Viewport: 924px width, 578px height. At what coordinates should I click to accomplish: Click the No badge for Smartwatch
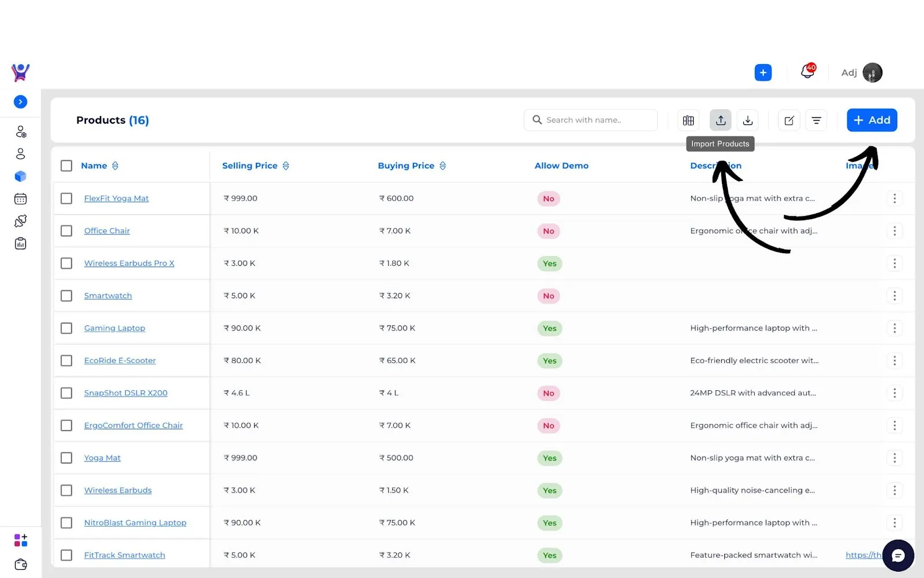coord(549,296)
